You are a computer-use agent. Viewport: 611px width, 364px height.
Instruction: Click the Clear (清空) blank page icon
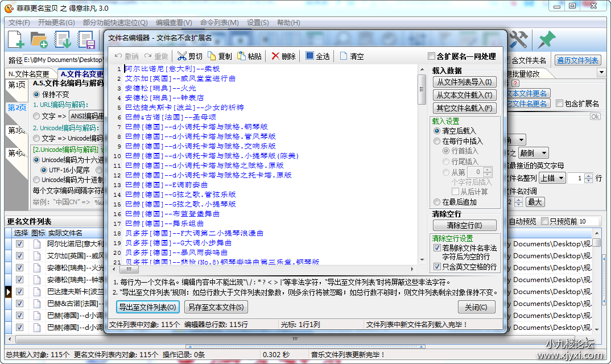coord(344,56)
